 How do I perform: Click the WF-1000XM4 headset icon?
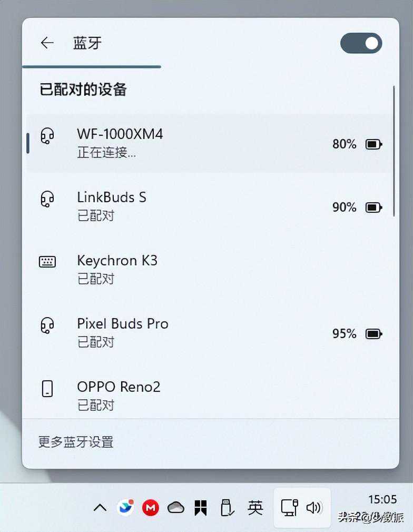click(x=47, y=136)
